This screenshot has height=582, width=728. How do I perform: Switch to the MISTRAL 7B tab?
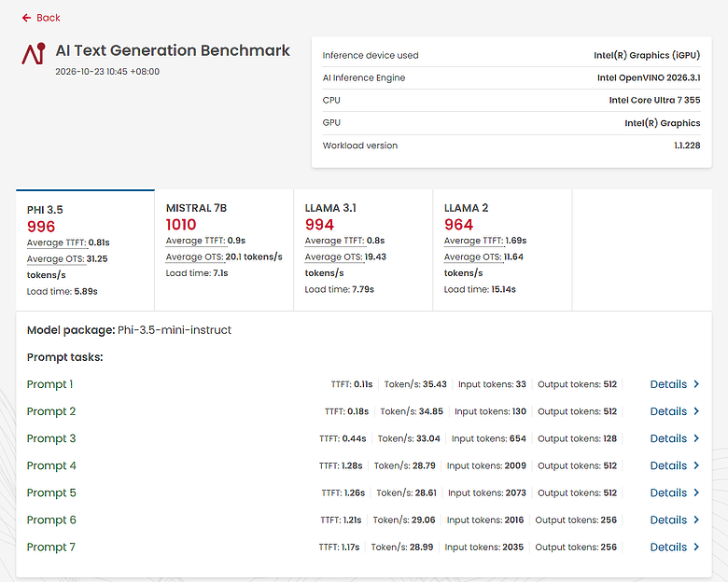pos(224,250)
